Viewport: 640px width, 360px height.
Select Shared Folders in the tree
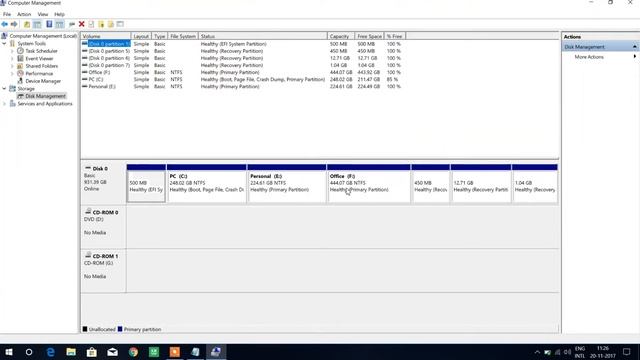pyautogui.click(x=42, y=66)
